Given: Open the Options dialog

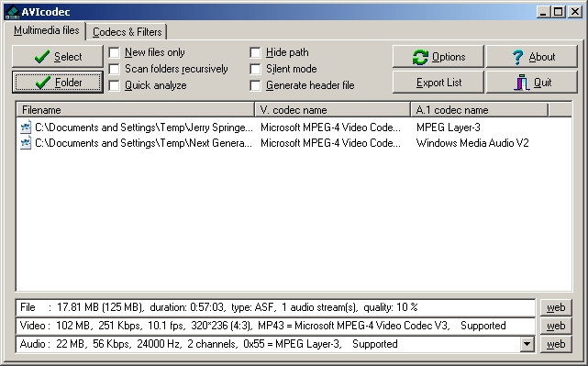Looking at the screenshot, I should (x=438, y=57).
